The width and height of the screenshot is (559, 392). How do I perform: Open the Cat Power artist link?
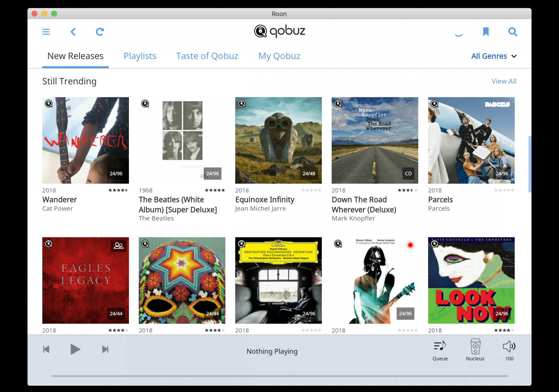pos(58,208)
